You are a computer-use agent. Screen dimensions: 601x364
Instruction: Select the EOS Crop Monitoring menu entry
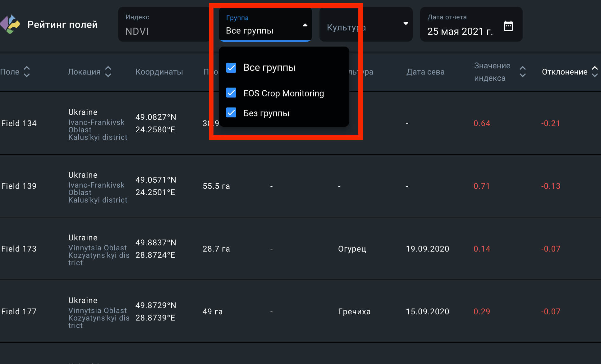(x=283, y=93)
